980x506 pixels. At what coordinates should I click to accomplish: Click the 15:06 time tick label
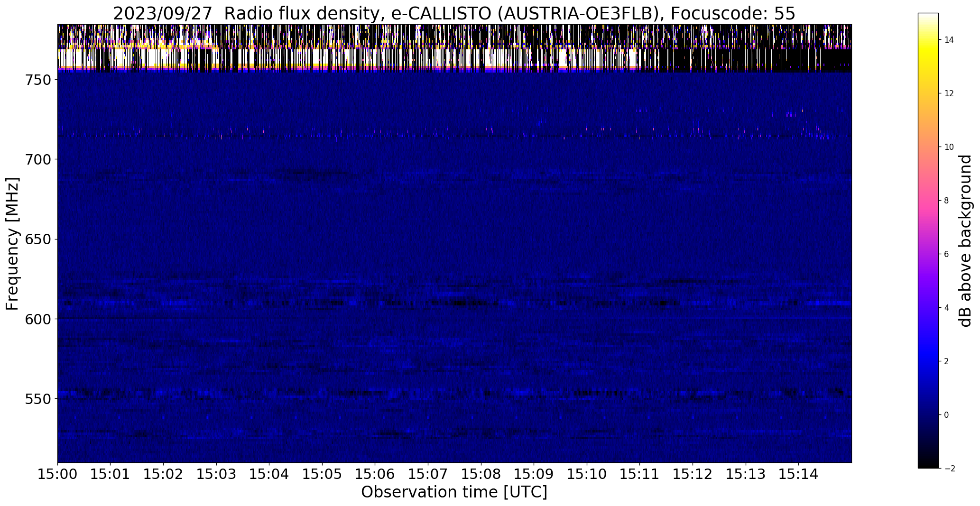(375, 475)
